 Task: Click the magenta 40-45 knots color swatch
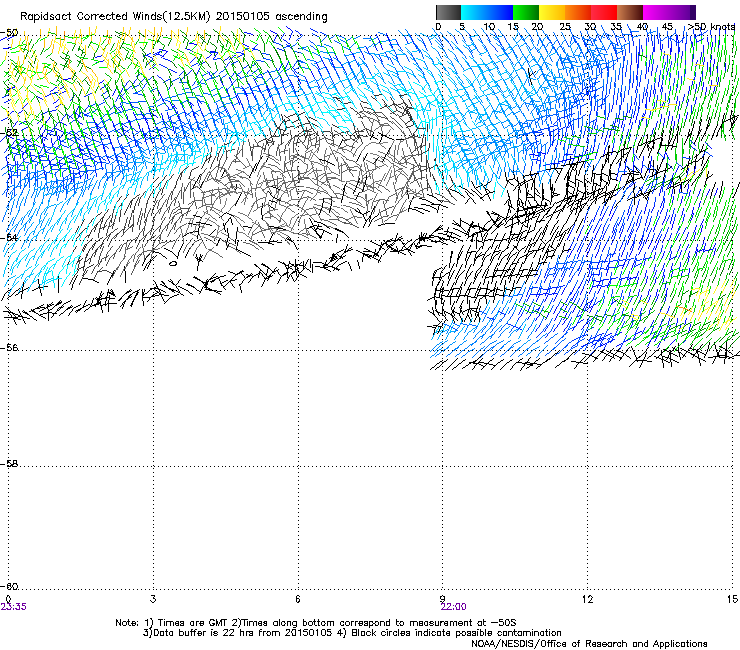tap(656, 12)
